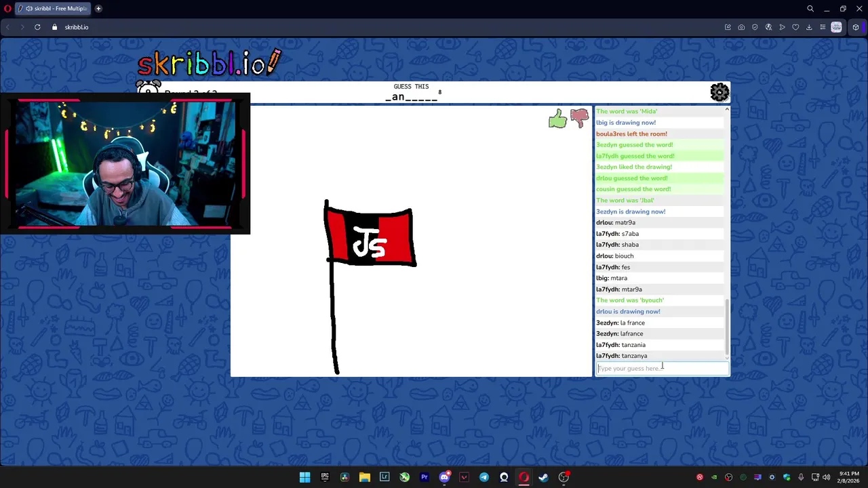Select chat message "lbig: mtara"
This screenshot has height=488, width=868.
click(x=612, y=278)
